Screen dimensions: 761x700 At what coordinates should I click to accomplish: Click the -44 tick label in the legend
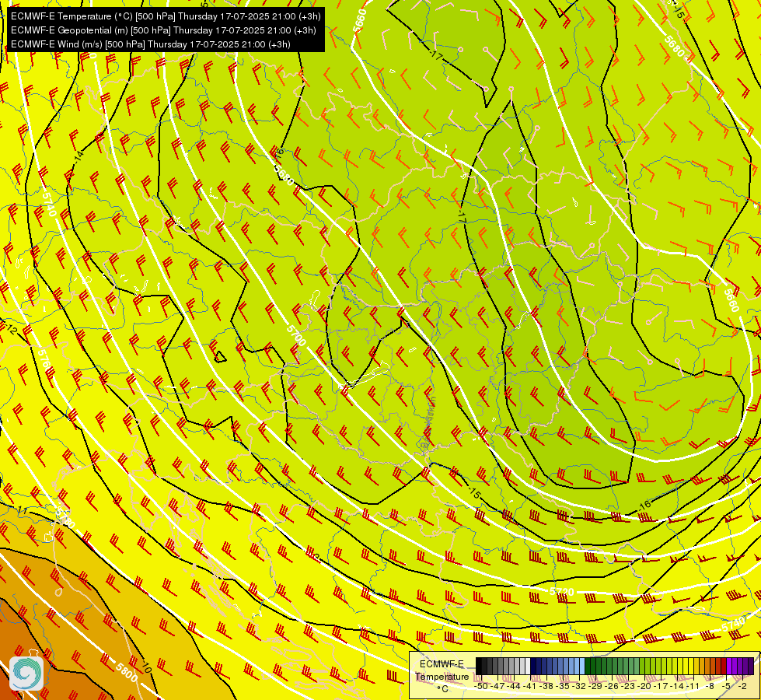click(x=514, y=687)
